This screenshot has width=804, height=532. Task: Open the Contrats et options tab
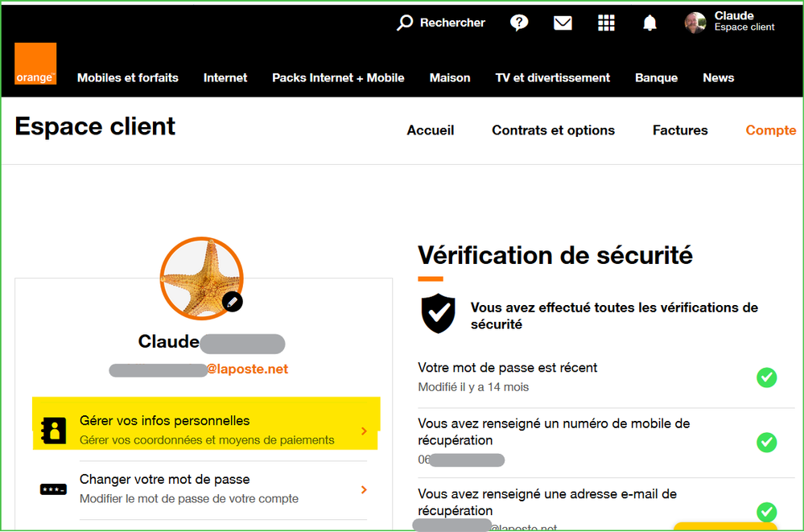point(553,130)
